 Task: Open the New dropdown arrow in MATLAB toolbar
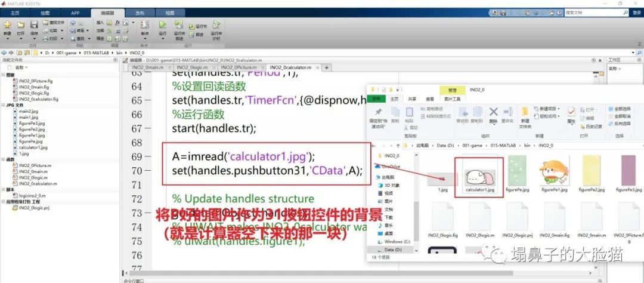7,39
